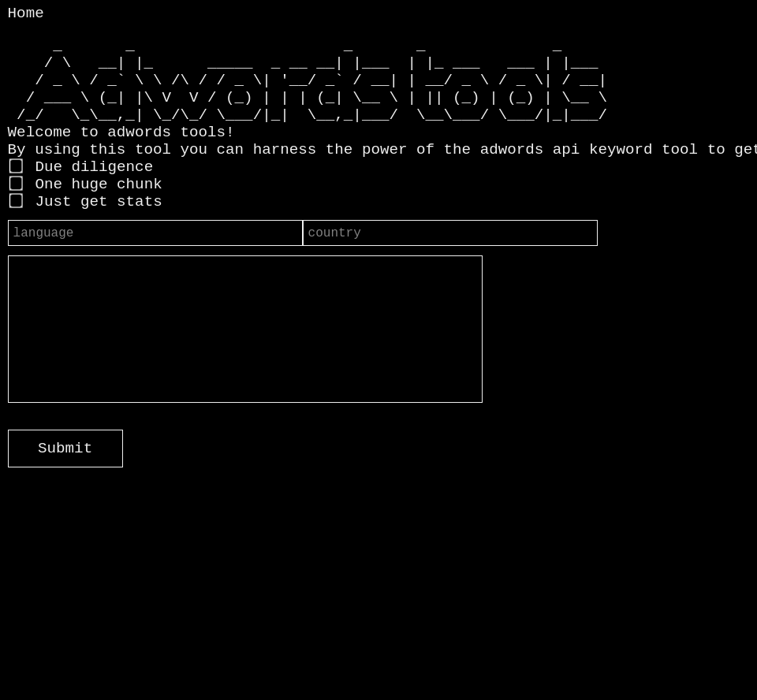The image size is (757, 700).
Task: Click inside the large keywords text area
Action: 245,329
